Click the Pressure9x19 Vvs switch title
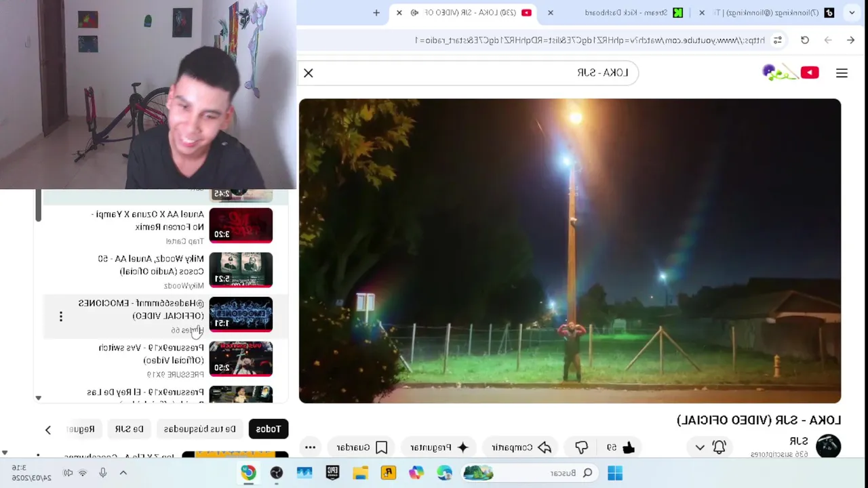Viewport: 868px width, 488px height. coord(151,354)
